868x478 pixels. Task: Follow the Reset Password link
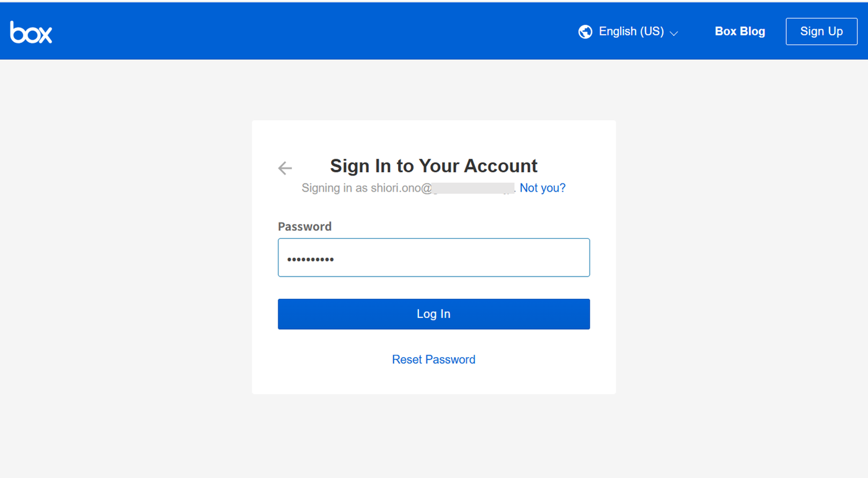[433, 360]
